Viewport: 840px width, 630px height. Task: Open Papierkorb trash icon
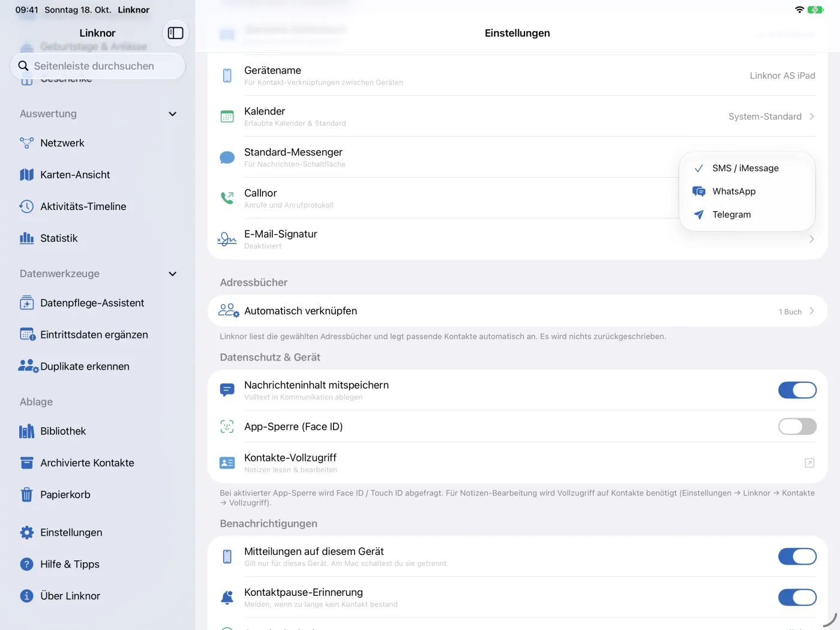click(x=26, y=494)
